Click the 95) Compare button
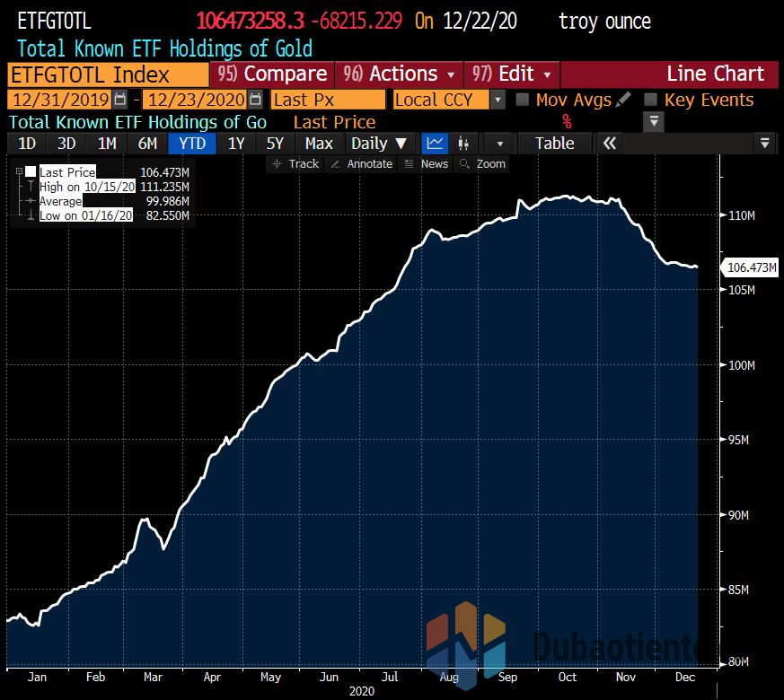 tap(272, 74)
